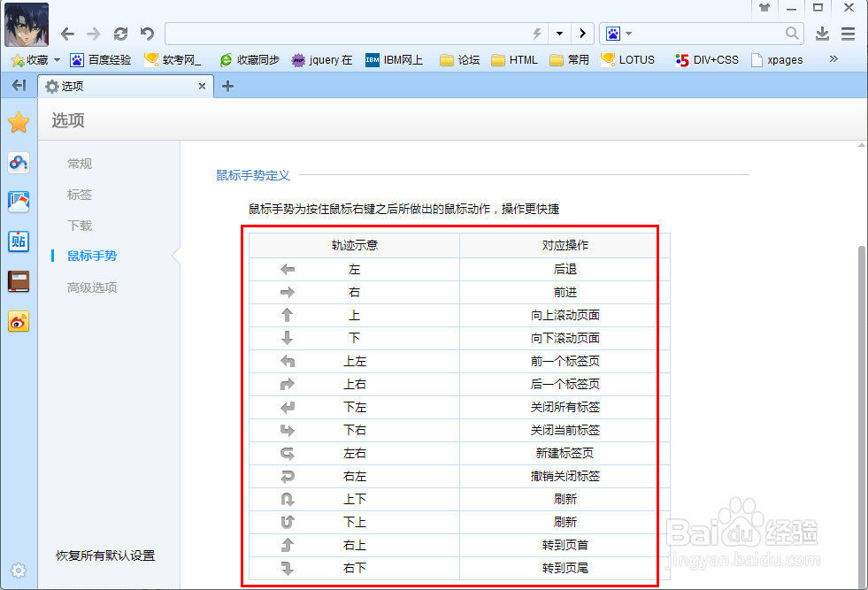Viewport: 868px width, 590px height.
Task: Select the 标签 settings category
Action: 80,195
